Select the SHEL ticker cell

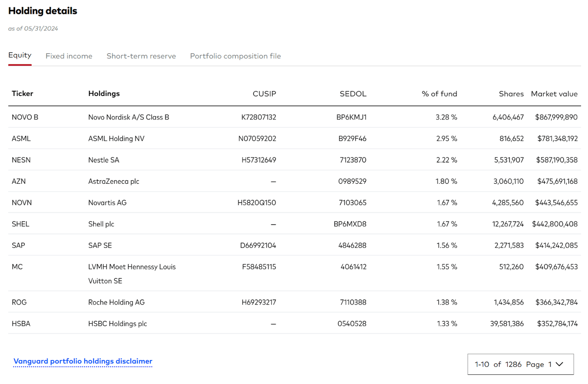(x=21, y=224)
